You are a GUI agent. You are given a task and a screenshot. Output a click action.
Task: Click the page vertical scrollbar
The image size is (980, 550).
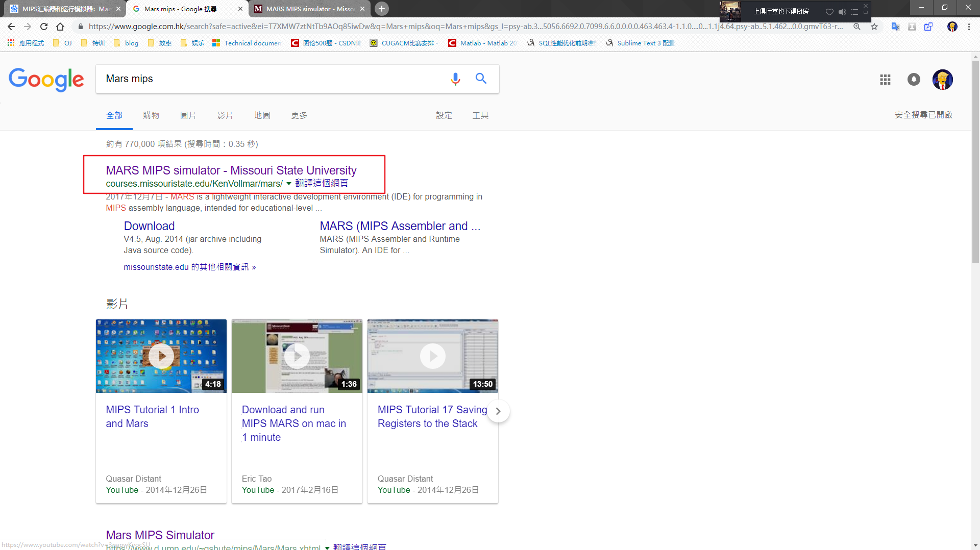pos(975,161)
